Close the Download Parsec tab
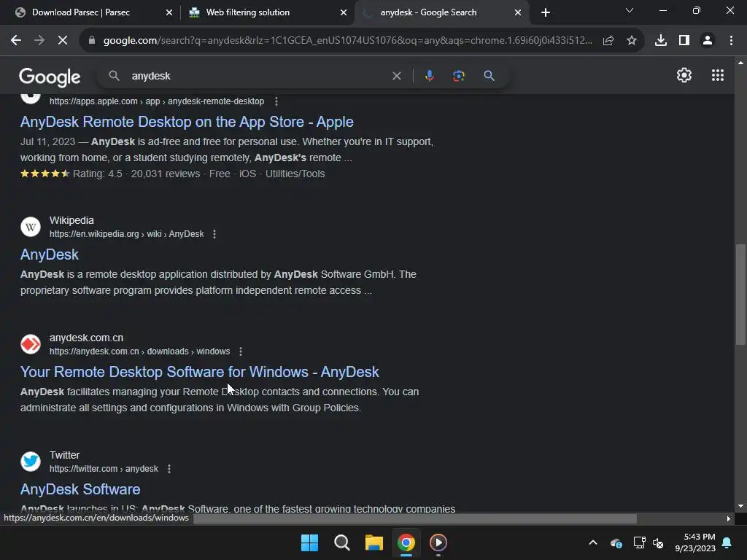747x560 pixels. tap(169, 12)
